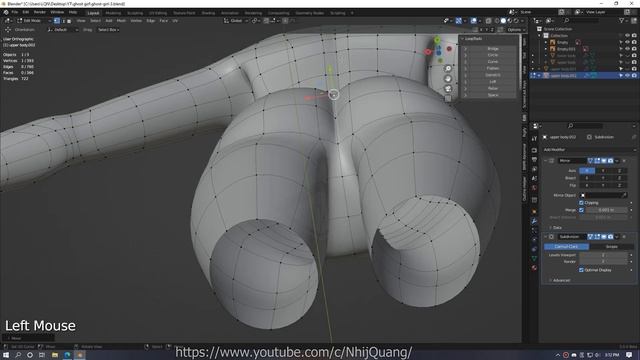Open Edit Mode dropdown
Image resolution: width=640 pixels, height=360 pixels.
click(34, 20)
